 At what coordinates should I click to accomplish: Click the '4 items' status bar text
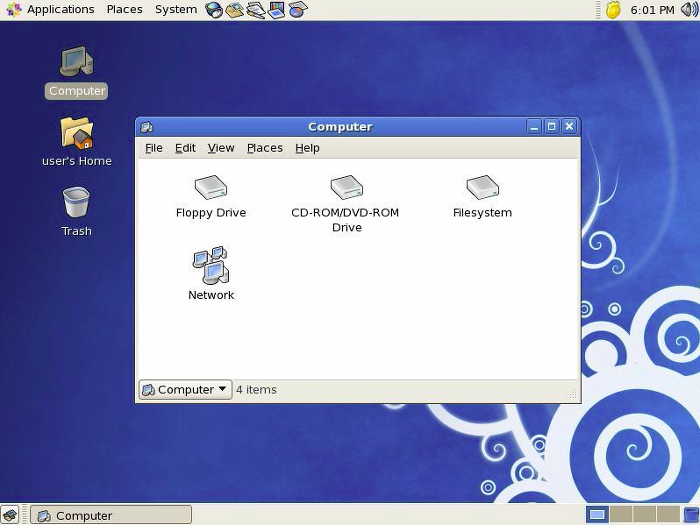pos(256,390)
